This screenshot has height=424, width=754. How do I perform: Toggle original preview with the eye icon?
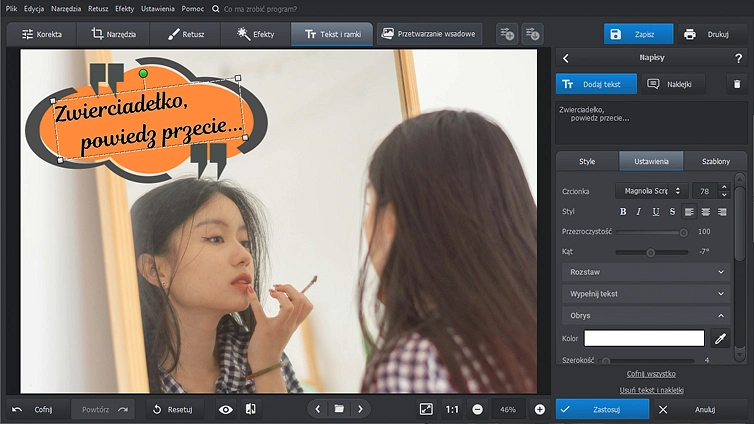pos(226,409)
